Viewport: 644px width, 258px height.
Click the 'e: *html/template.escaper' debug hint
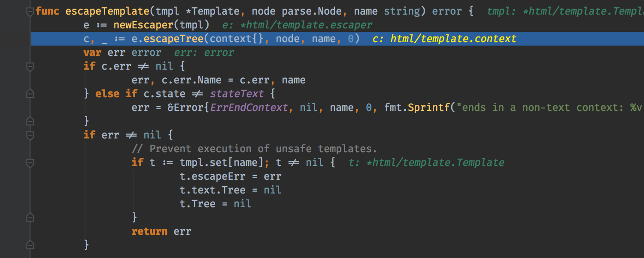click(x=297, y=25)
